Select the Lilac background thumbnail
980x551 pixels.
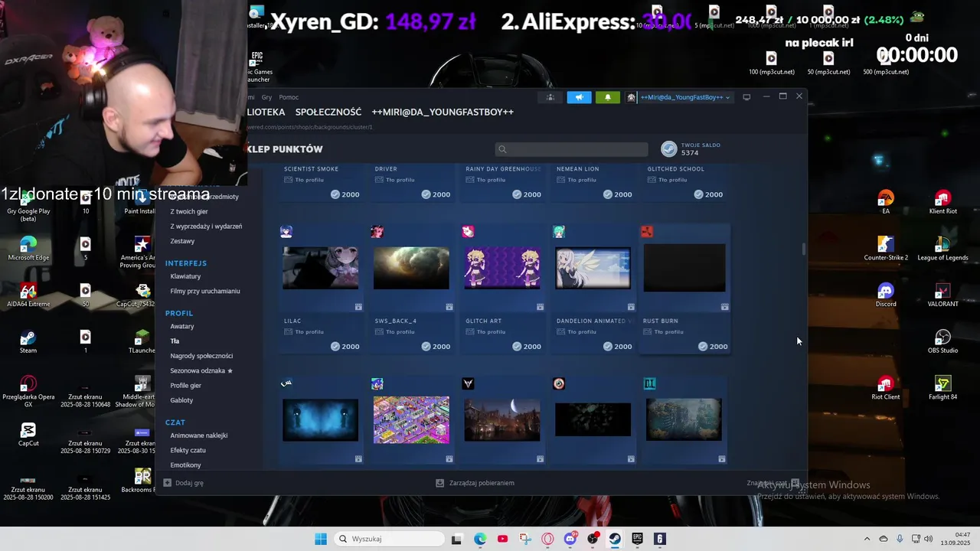[320, 268]
